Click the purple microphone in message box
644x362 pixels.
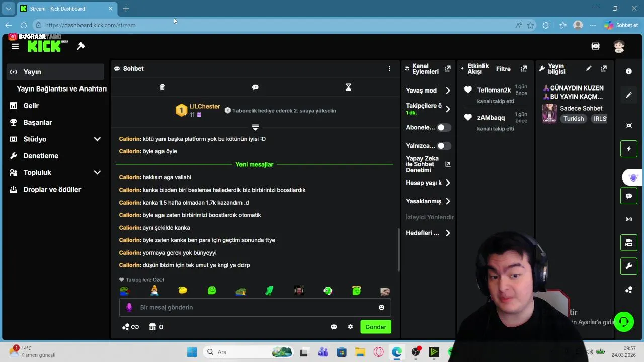pyautogui.click(x=129, y=307)
